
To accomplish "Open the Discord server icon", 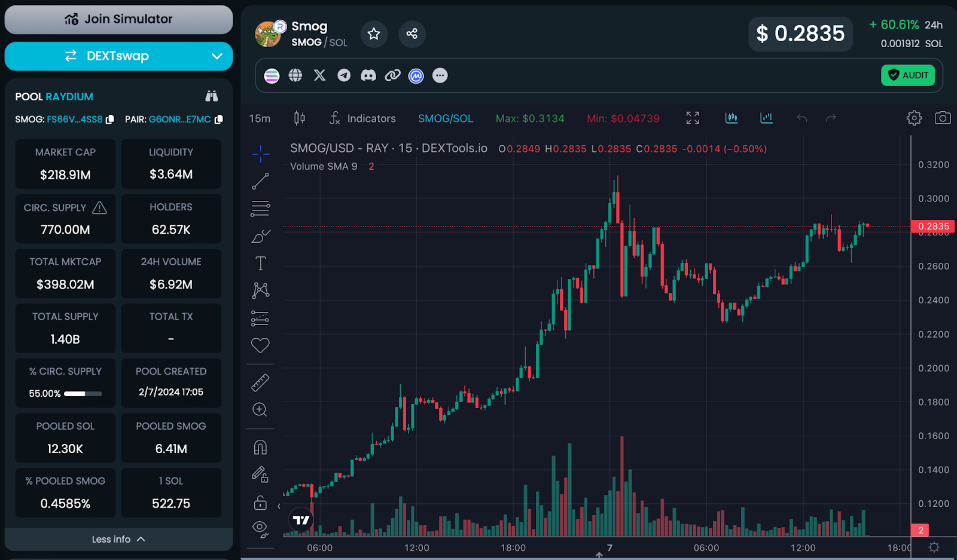I will [x=368, y=75].
